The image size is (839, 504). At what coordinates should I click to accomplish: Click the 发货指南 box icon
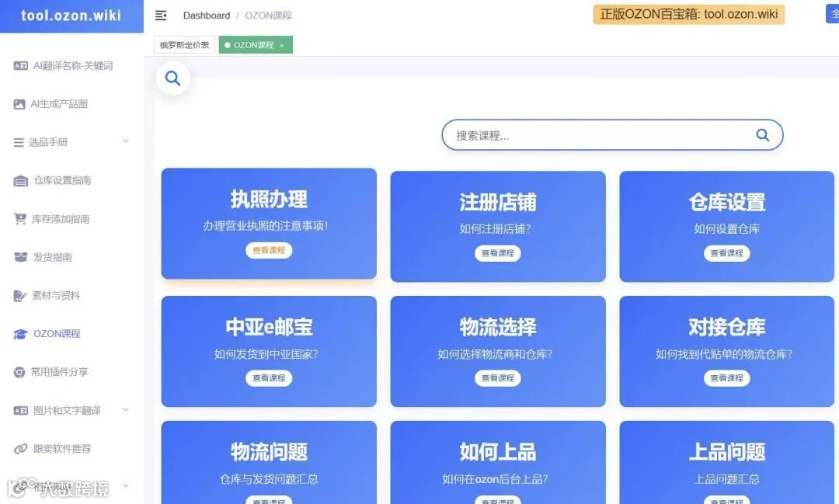pyautogui.click(x=20, y=257)
